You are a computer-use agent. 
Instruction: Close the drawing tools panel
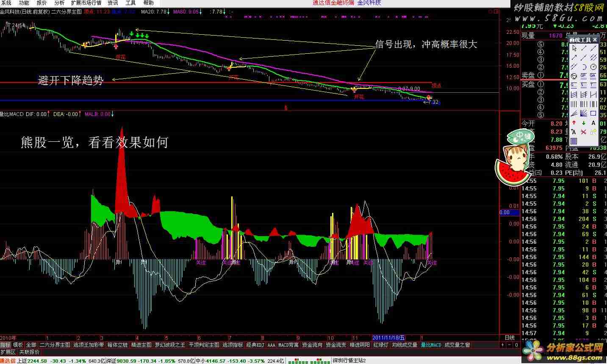[x=595, y=40]
